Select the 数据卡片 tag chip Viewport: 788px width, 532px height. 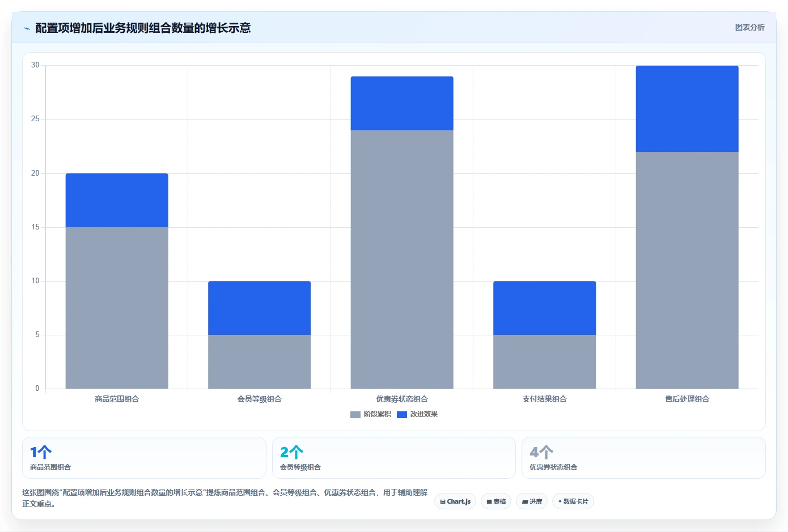coord(573,501)
